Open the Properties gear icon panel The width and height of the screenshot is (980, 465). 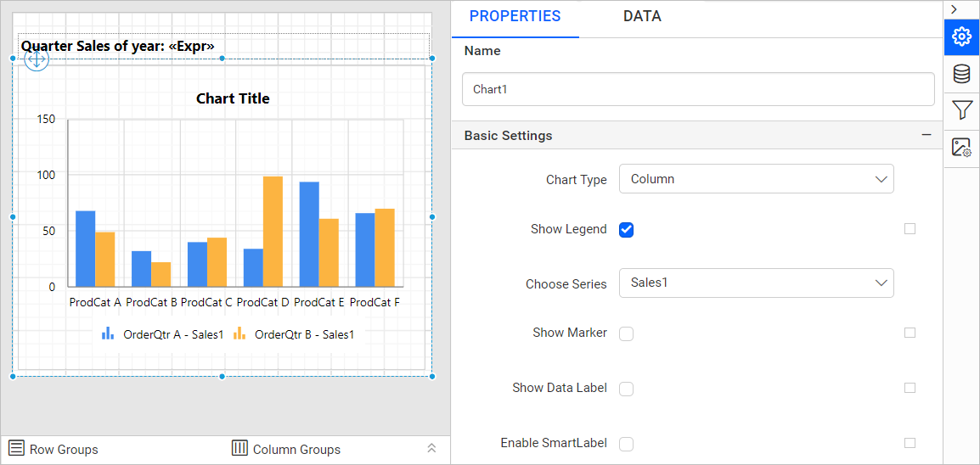pyautogui.click(x=961, y=37)
